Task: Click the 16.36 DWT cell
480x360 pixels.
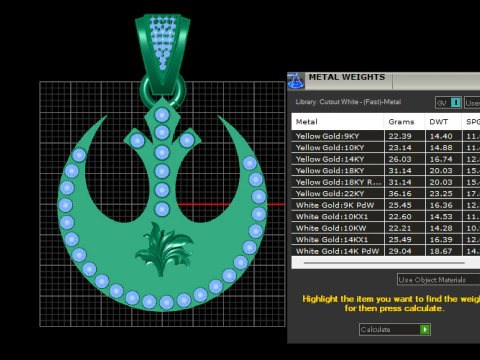Action: (444, 205)
